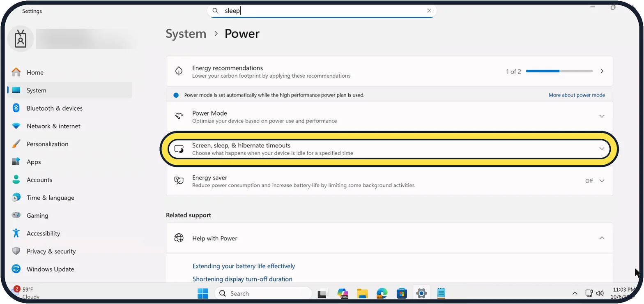Screen dimensions: 644x304
Task: Open Personalization in the sidebar
Action: [x=70, y=144]
